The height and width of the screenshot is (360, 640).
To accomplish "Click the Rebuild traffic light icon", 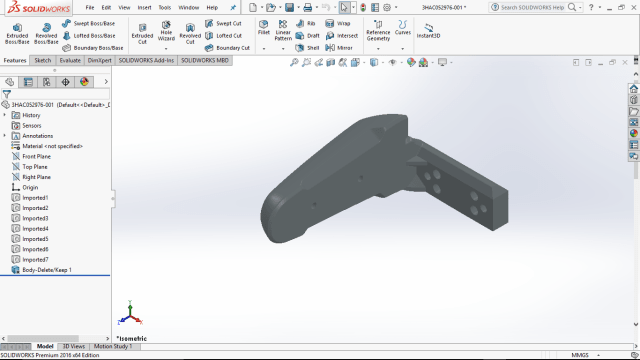I will click(363, 7).
